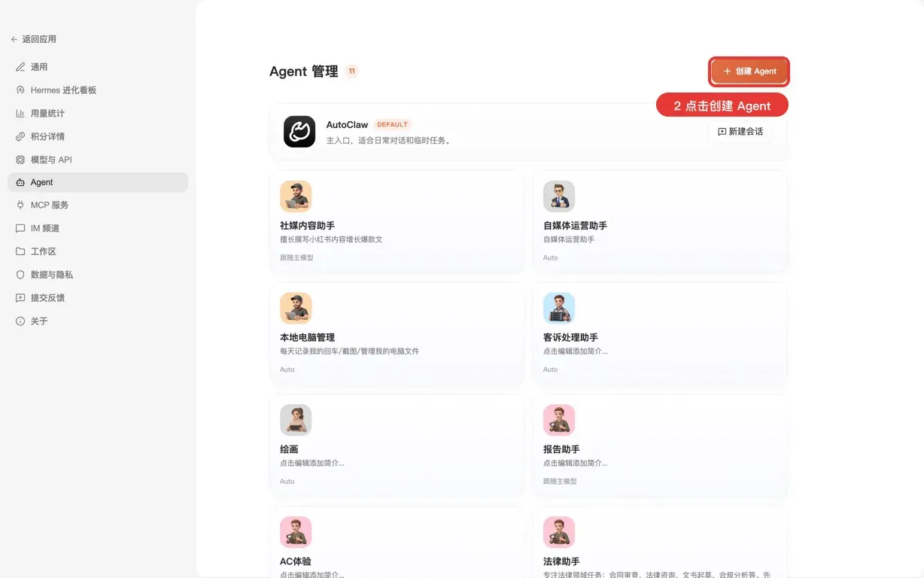
Task: Click the feedback icon beside 提交反馈
Action: [20, 298]
